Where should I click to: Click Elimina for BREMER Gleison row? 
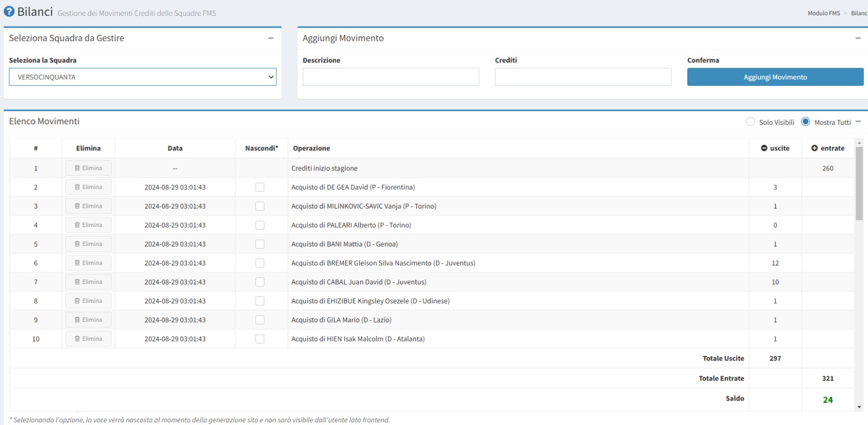coord(88,263)
